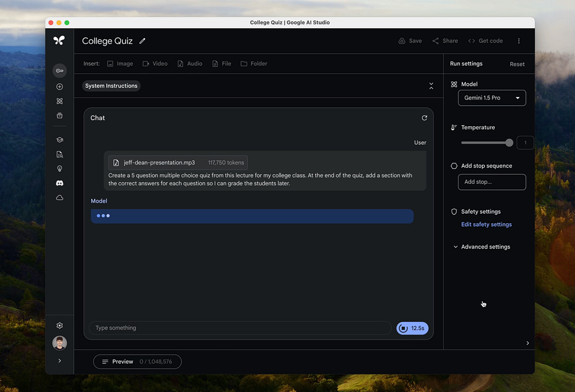Click the Google AI Studio butterfly logo
Viewport: 575px width, 392px height.
(x=59, y=41)
